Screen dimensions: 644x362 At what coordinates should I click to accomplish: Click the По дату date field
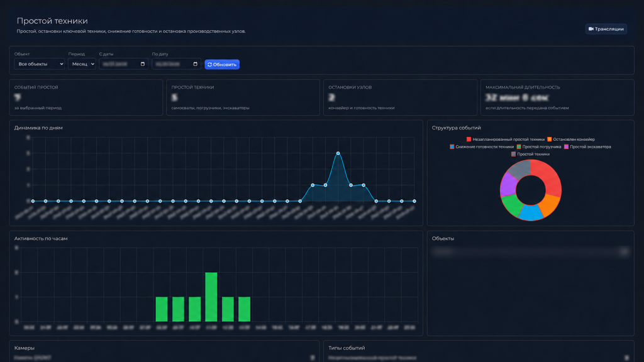[x=176, y=64]
